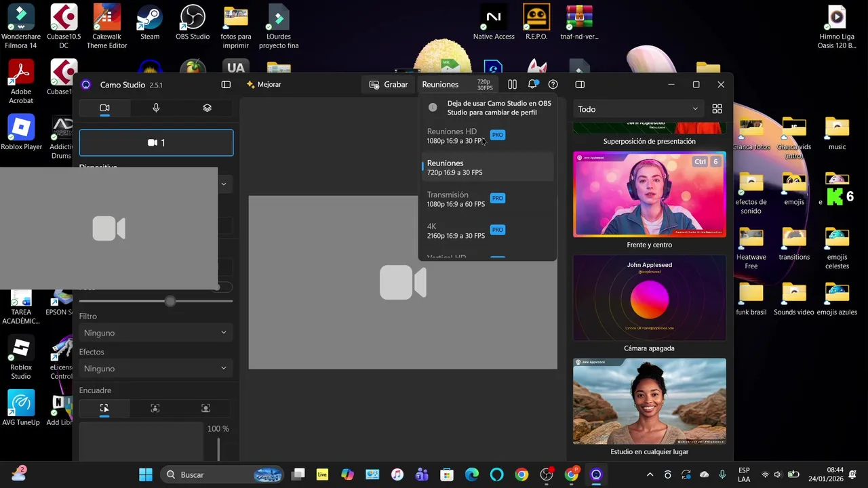Open the Windows Start menu
The image size is (868, 488).
146,474
